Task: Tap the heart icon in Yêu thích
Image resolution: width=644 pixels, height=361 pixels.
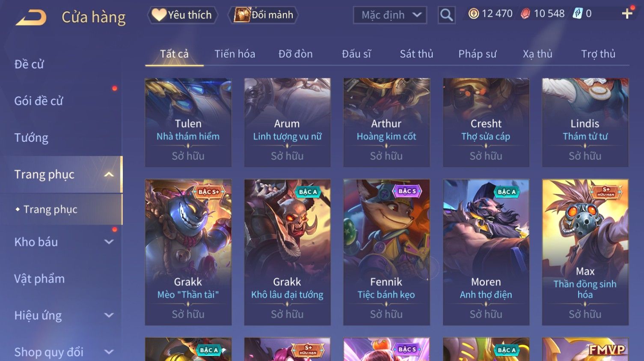Action: tap(159, 15)
